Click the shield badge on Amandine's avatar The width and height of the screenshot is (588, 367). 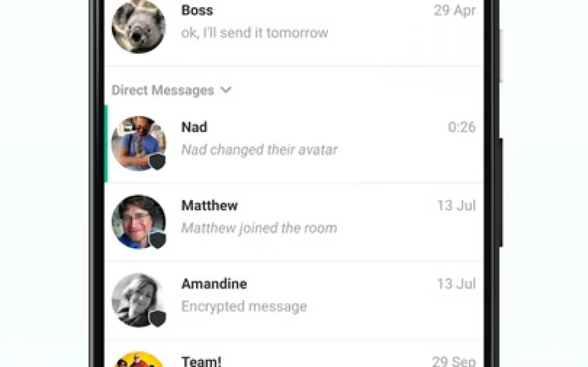pyautogui.click(x=158, y=318)
